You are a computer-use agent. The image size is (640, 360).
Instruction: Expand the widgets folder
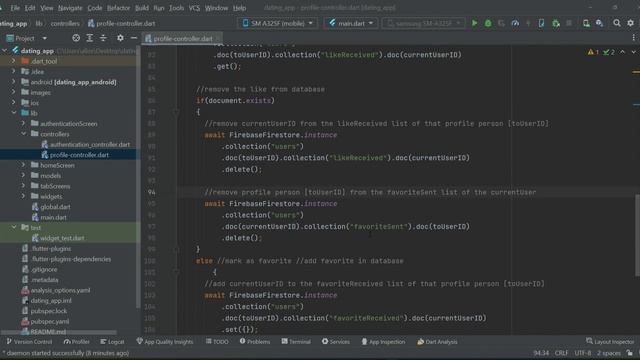coord(23,196)
